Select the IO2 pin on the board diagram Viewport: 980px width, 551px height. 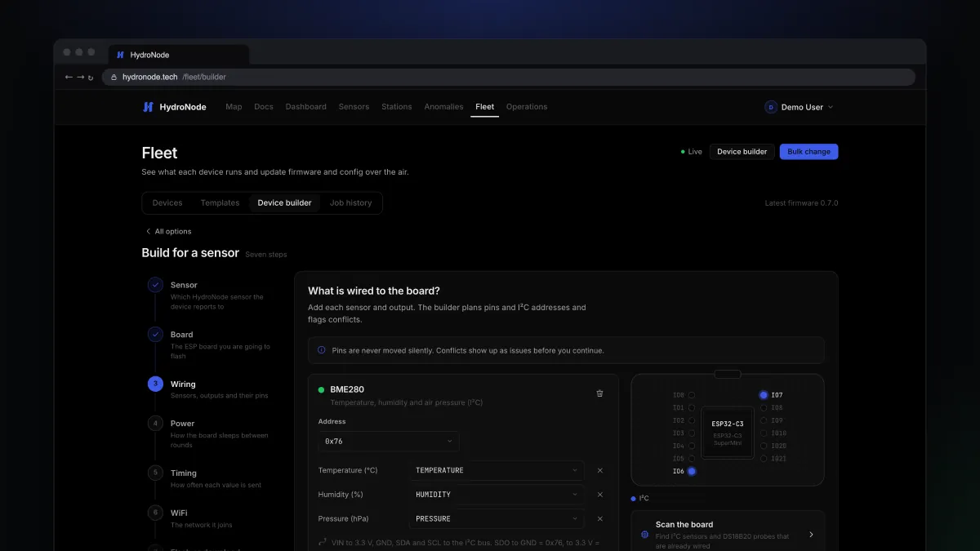pyautogui.click(x=692, y=420)
